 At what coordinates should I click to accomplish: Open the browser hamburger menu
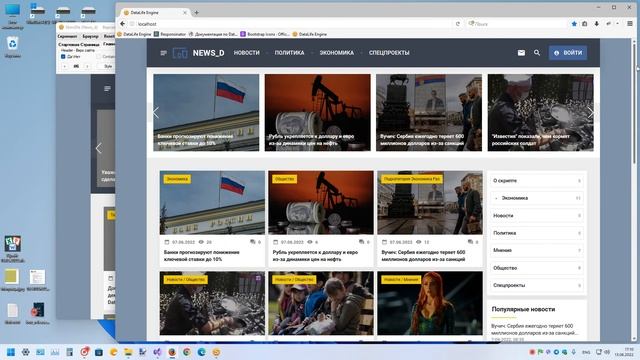[630, 24]
